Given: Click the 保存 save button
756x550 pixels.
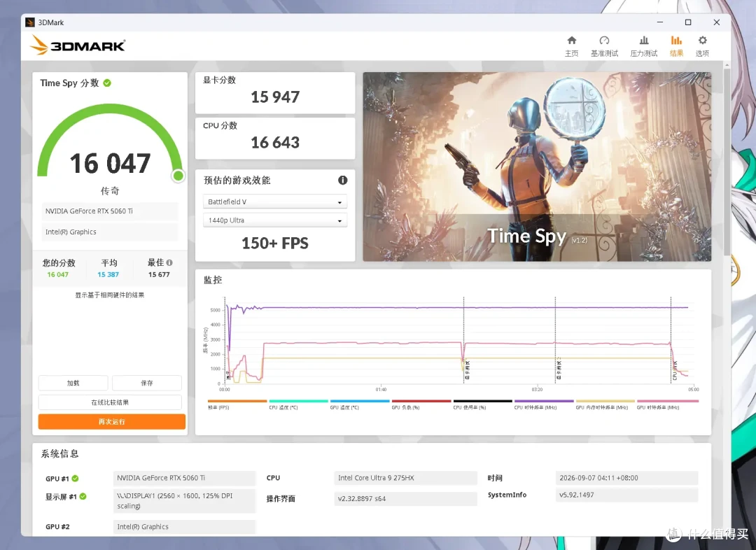Looking at the screenshot, I should [146, 383].
